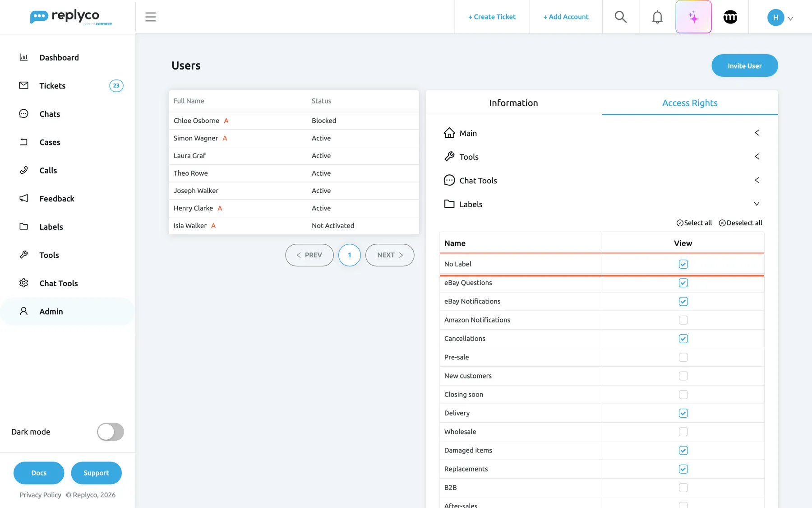Image resolution: width=812 pixels, height=508 pixels.
Task: Switch to the Information tab
Action: tap(514, 103)
